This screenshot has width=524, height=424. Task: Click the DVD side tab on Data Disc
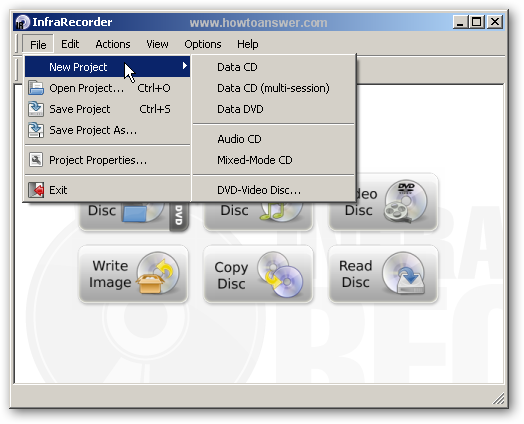pos(179,217)
